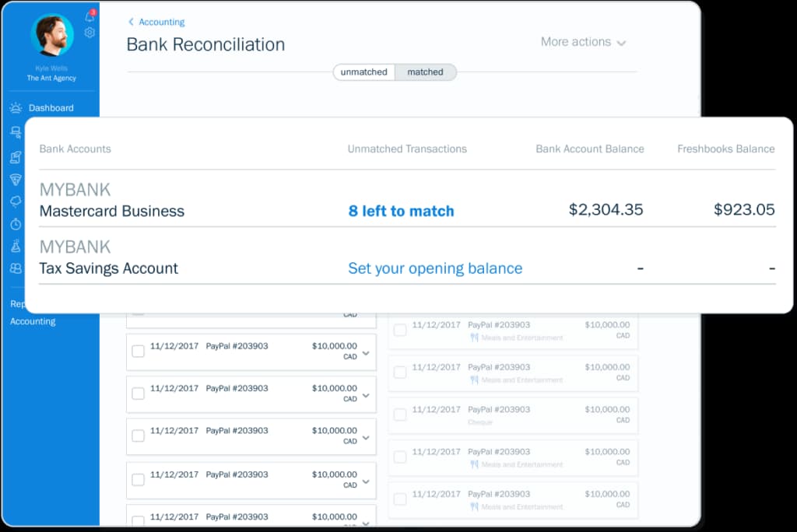Check the box on the Cheque transaction row

point(401,415)
